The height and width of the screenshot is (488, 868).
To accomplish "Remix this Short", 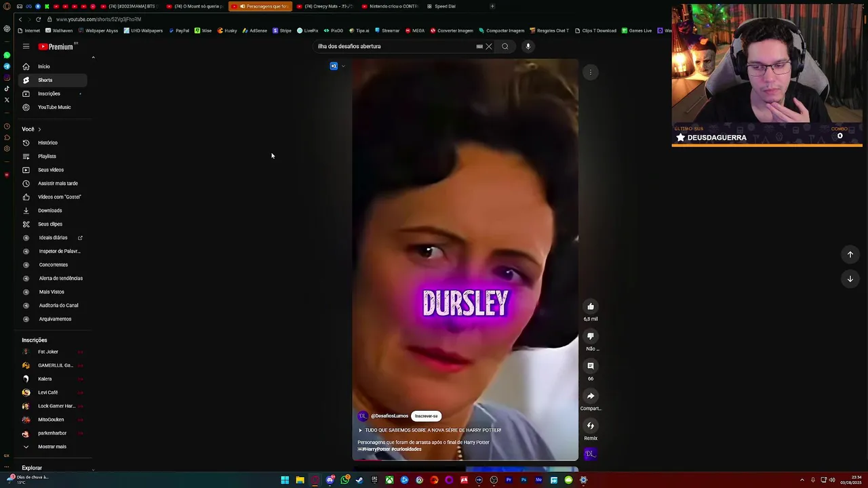I will click(591, 426).
